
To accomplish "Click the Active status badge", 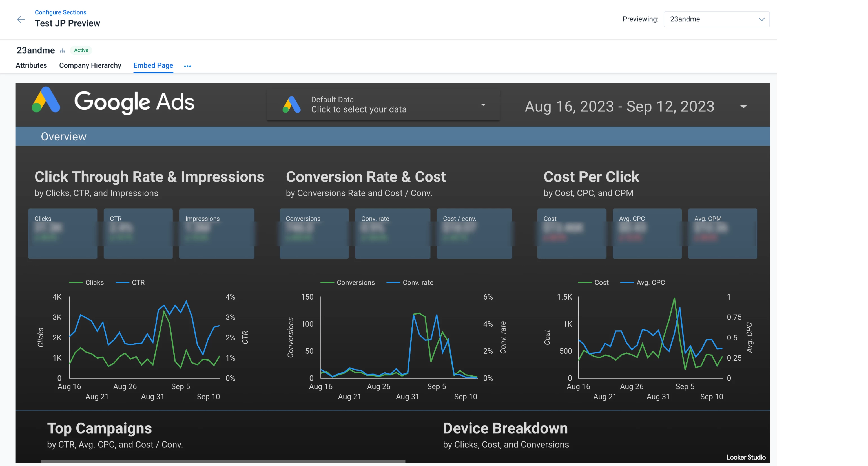I will point(81,50).
